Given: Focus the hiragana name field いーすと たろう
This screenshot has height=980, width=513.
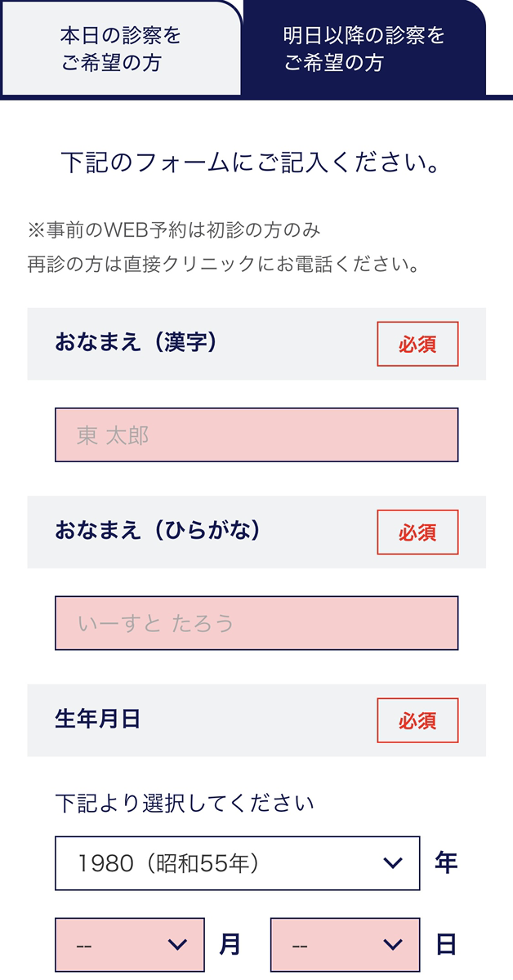Looking at the screenshot, I should click(256, 623).
